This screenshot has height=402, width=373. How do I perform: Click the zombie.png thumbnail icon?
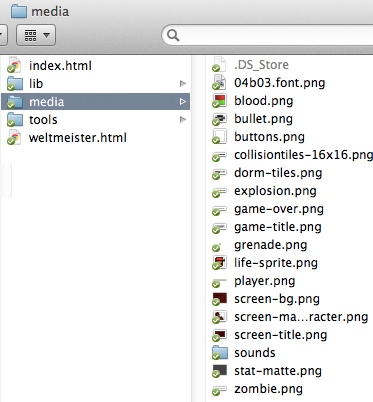(219, 390)
